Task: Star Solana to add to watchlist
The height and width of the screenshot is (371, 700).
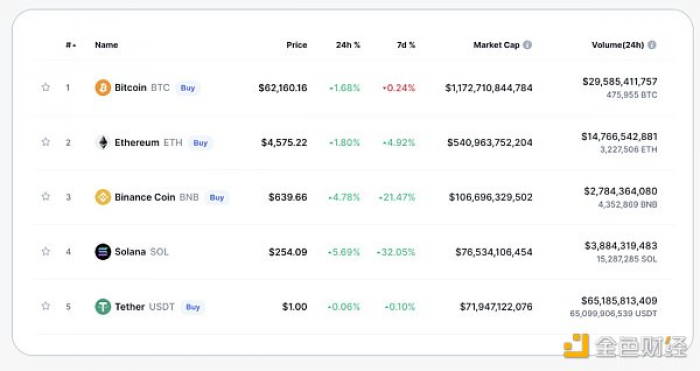Action: point(46,251)
